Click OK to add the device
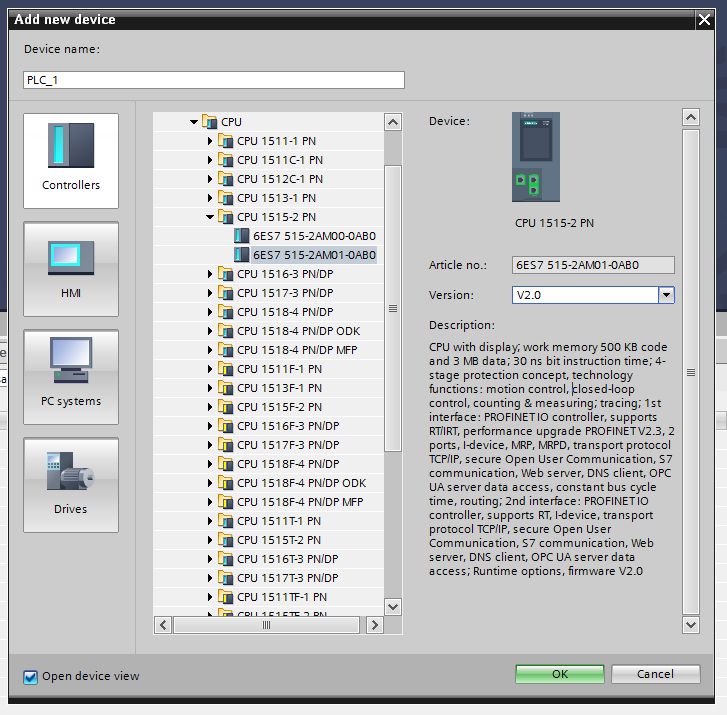Viewport: 727px width, 715px height. (x=560, y=674)
